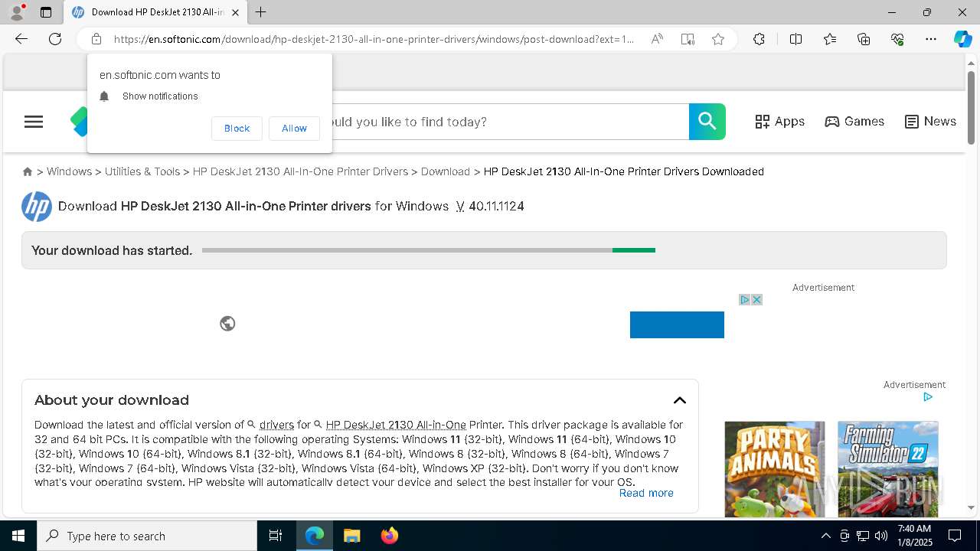Click the Softonic search input field
The height and width of the screenshot is (551, 980).
tap(509, 122)
